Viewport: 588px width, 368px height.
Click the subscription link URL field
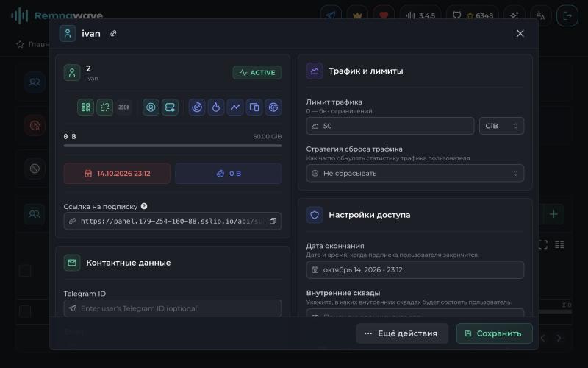pos(173,222)
